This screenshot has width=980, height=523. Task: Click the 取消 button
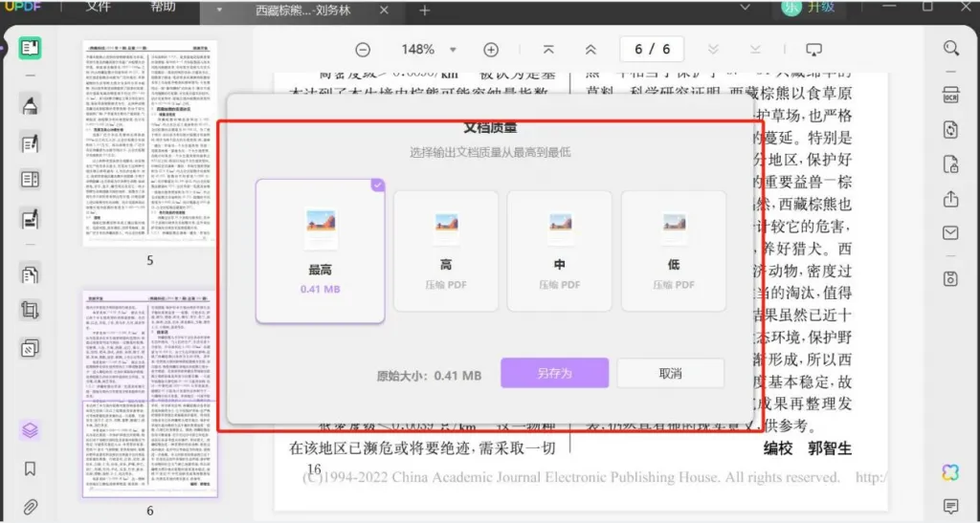point(670,373)
